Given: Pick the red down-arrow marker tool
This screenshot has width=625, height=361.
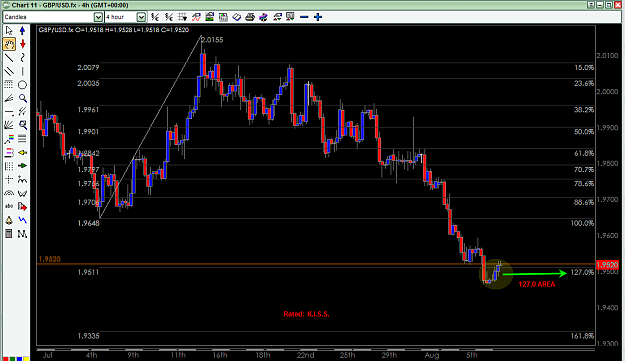Looking at the screenshot, I should click(22, 44).
